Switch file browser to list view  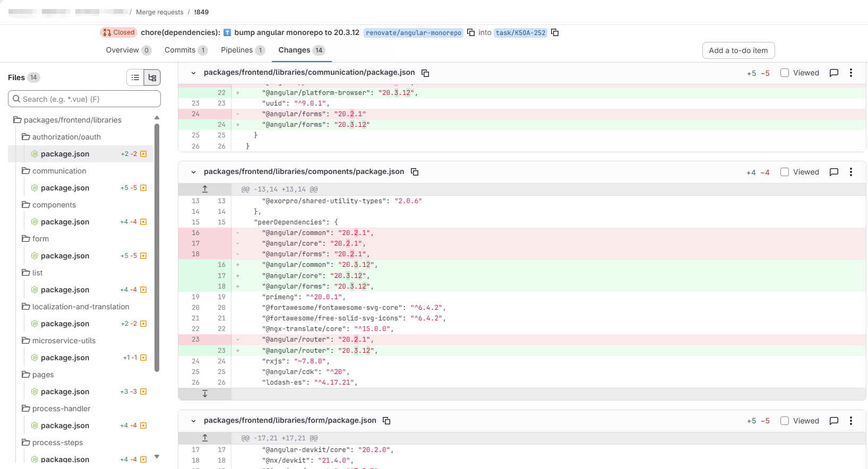coord(135,77)
